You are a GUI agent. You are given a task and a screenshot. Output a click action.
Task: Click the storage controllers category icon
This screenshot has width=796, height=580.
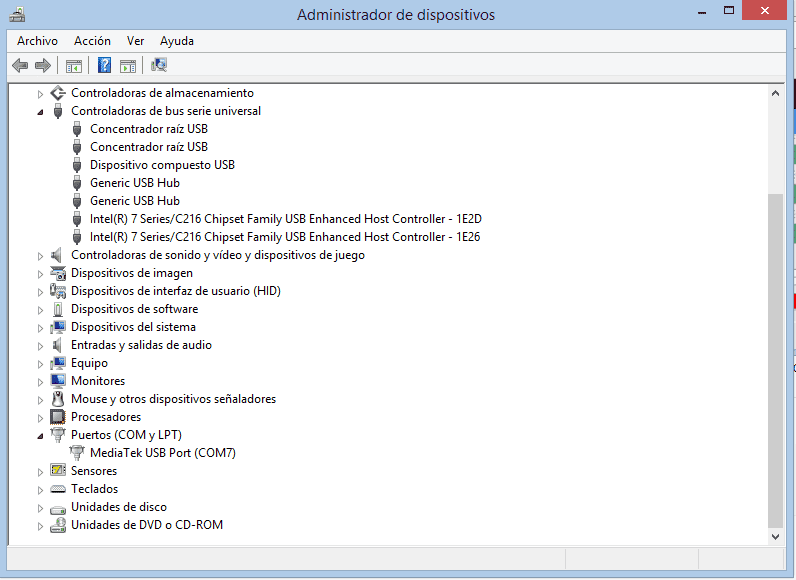pos(58,93)
